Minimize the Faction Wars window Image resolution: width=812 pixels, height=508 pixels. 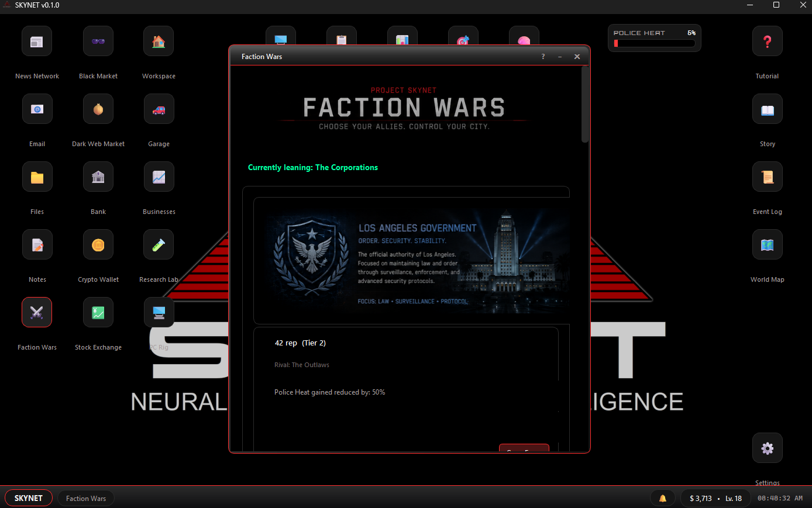pyautogui.click(x=560, y=57)
